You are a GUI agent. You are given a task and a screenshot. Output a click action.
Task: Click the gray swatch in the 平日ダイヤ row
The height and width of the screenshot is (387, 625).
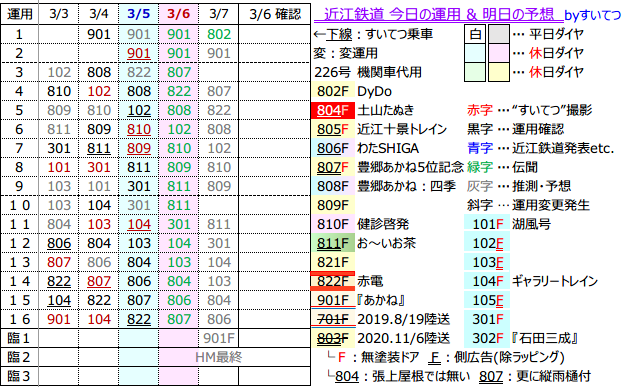click(499, 34)
